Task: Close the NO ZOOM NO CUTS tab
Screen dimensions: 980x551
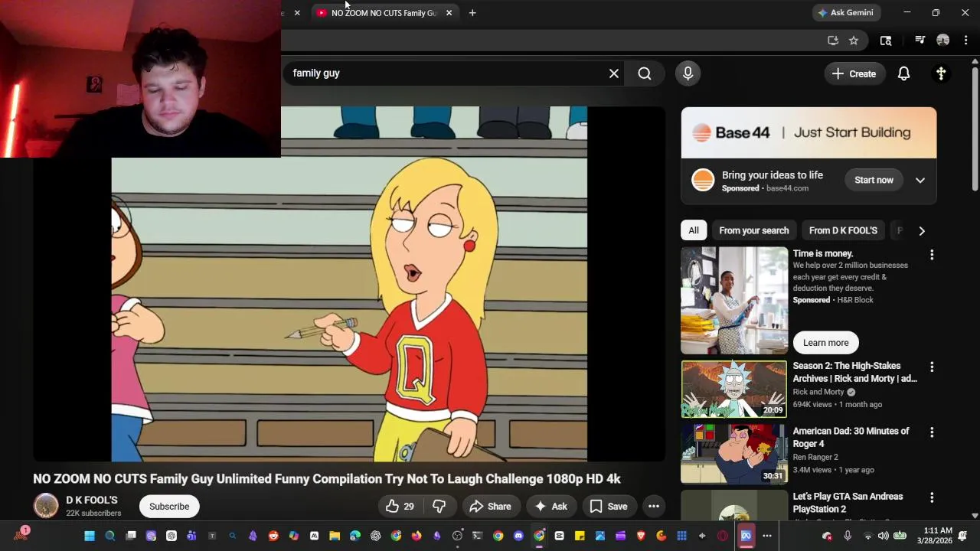Action: click(449, 13)
